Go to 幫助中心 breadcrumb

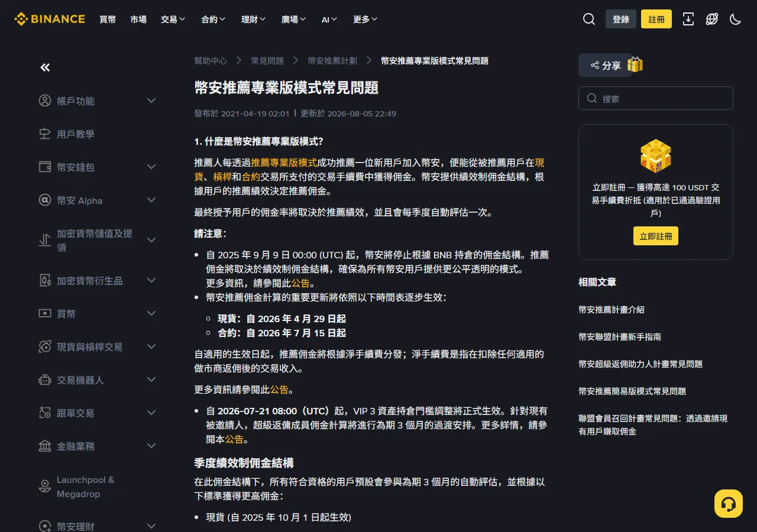point(211,60)
